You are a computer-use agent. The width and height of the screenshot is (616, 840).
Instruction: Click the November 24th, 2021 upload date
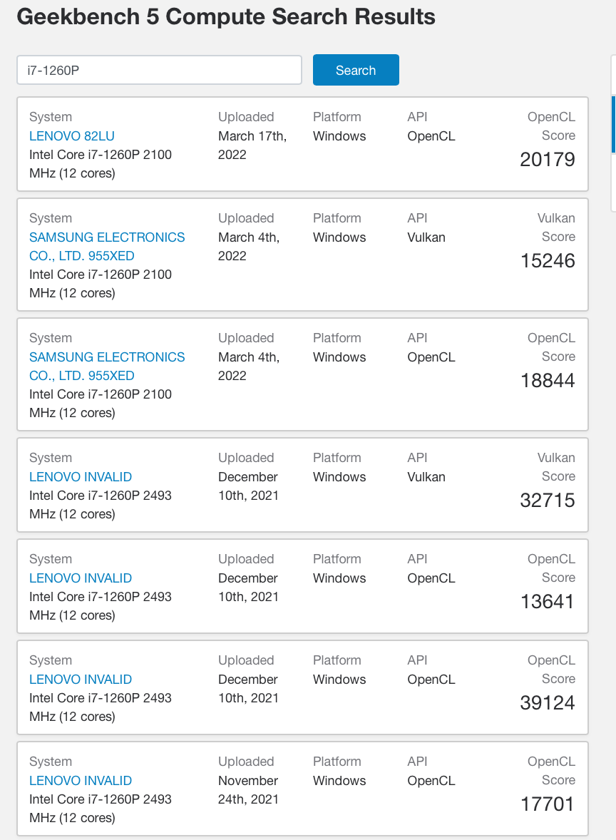coord(248,789)
